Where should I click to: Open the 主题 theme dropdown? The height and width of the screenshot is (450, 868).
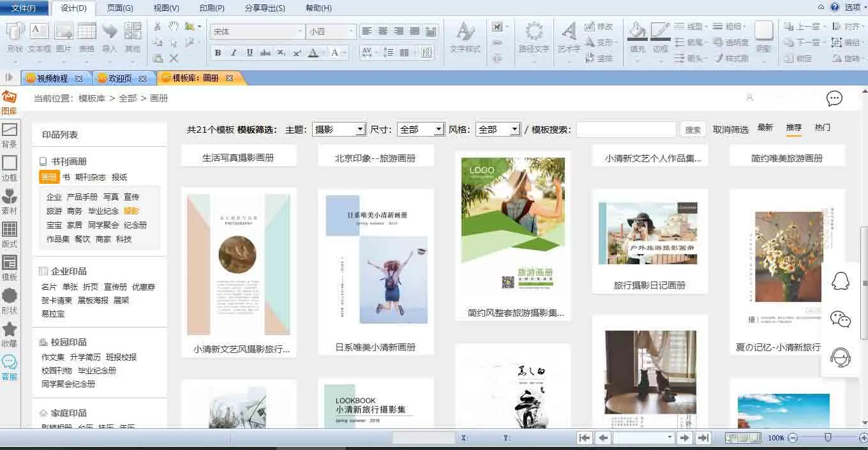pyautogui.click(x=338, y=130)
